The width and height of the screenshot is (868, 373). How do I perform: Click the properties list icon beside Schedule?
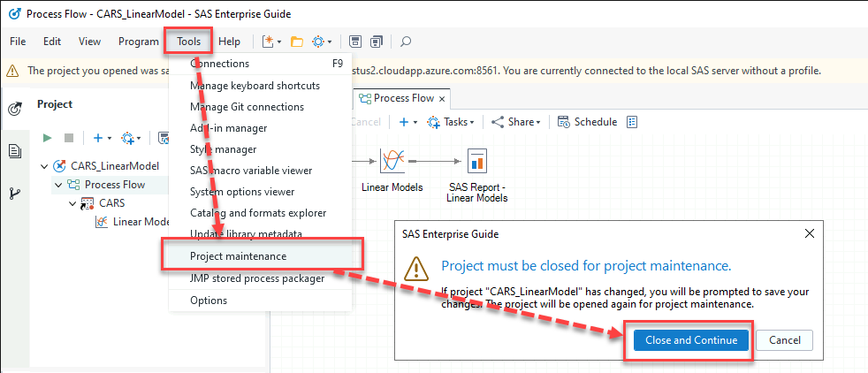click(x=632, y=122)
